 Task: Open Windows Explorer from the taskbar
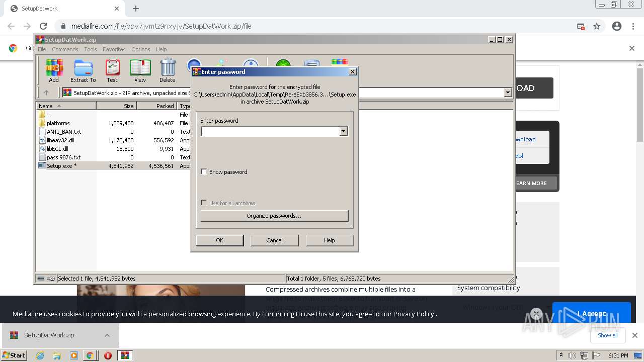click(x=57, y=355)
